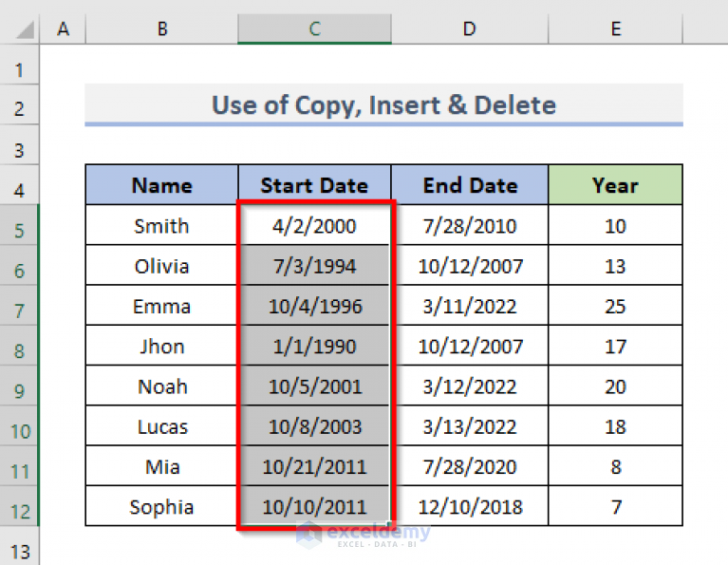This screenshot has width=728, height=565.
Task: Click start date cell '7/3/1994'
Action: coord(314,265)
